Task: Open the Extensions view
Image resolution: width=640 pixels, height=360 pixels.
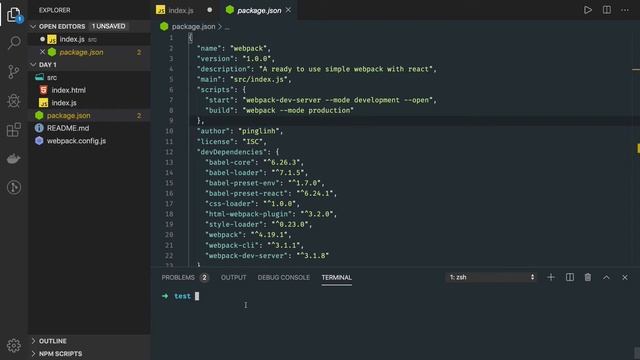Action: click(14, 130)
